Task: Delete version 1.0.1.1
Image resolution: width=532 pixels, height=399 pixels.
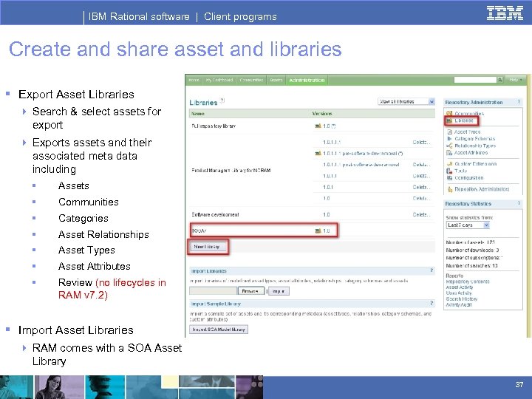Action: (x=421, y=176)
